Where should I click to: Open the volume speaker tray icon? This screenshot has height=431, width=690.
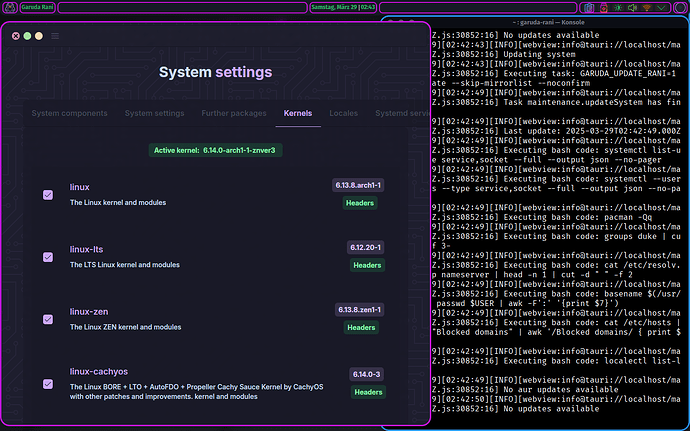coord(632,8)
